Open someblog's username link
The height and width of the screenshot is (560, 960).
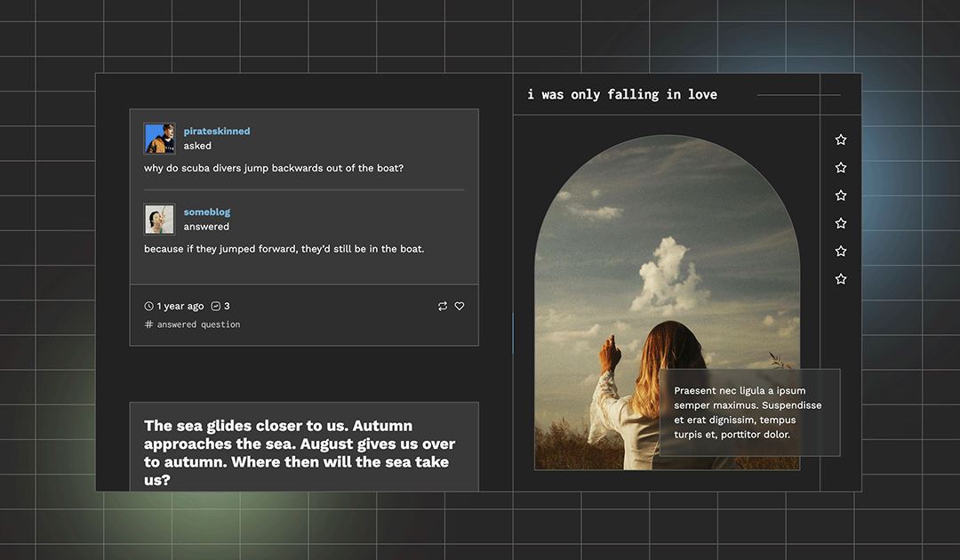[207, 212]
